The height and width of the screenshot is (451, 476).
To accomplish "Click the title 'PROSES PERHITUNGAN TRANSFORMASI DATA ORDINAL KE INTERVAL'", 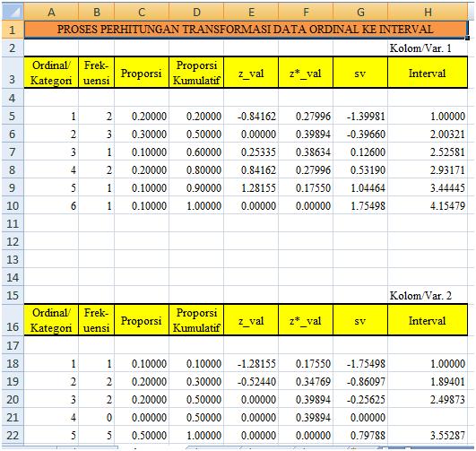I will pyautogui.click(x=246, y=30).
